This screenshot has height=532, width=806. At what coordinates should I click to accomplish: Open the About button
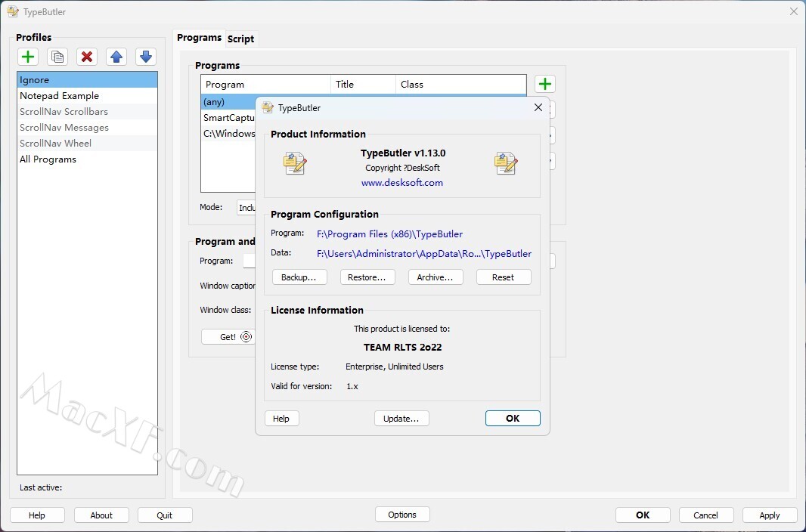tap(101, 515)
